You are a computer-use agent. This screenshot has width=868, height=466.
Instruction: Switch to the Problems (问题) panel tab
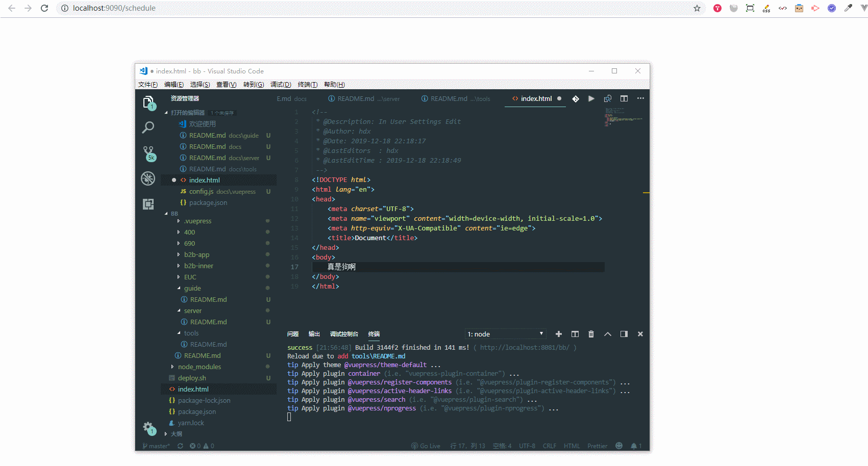click(x=293, y=334)
